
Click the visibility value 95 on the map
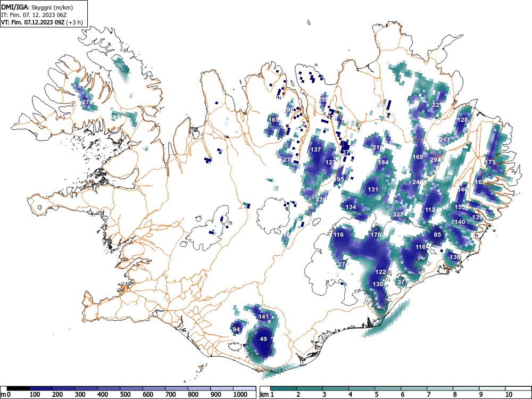pos(340,179)
